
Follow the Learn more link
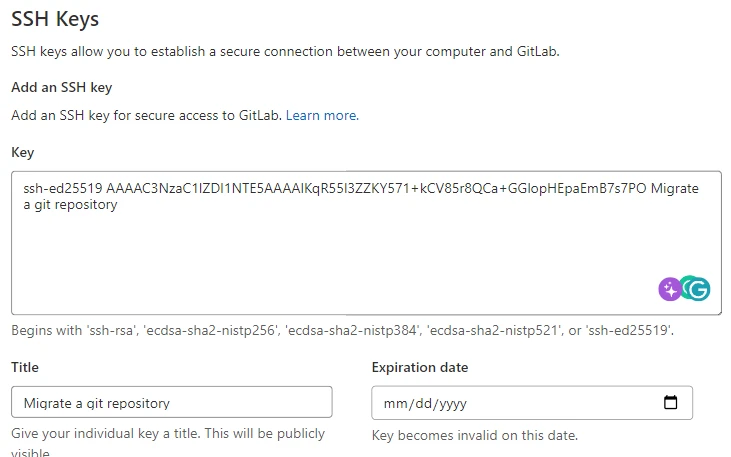pos(322,115)
